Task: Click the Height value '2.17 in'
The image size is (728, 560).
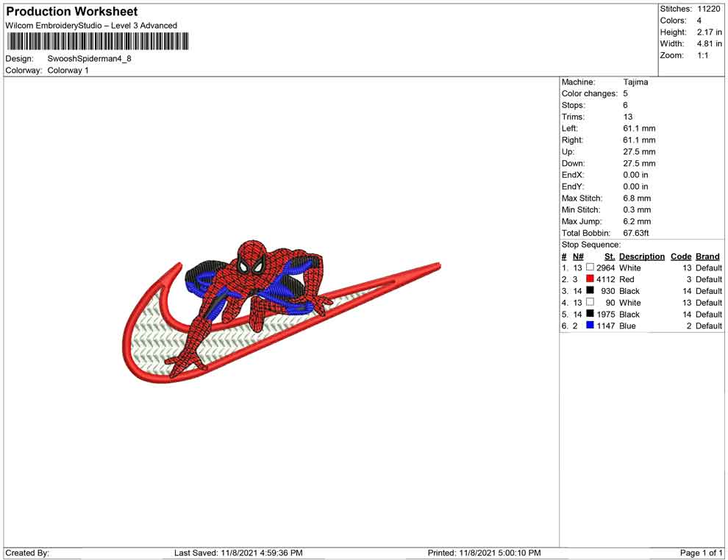Action: click(709, 32)
